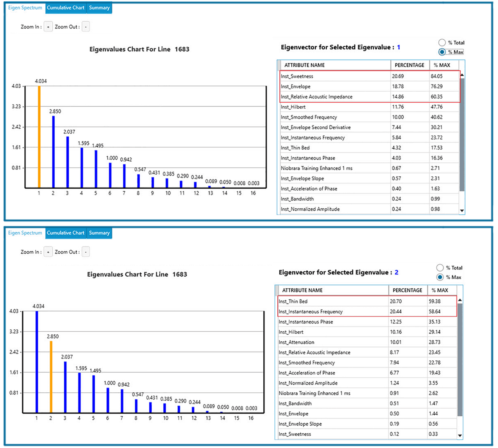The height and width of the screenshot is (448, 498).
Task: Switch to Cumulative Chart tab in top panel
Action: coord(66,8)
